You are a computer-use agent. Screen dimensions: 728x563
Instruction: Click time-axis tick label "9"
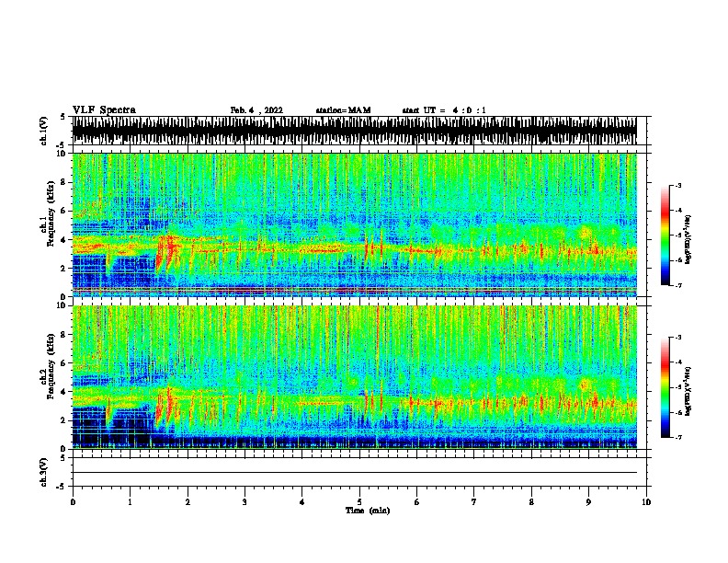click(x=588, y=502)
